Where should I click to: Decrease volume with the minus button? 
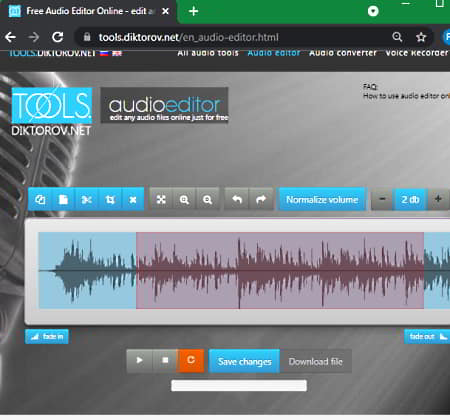pyautogui.click(x=382, y=199)
